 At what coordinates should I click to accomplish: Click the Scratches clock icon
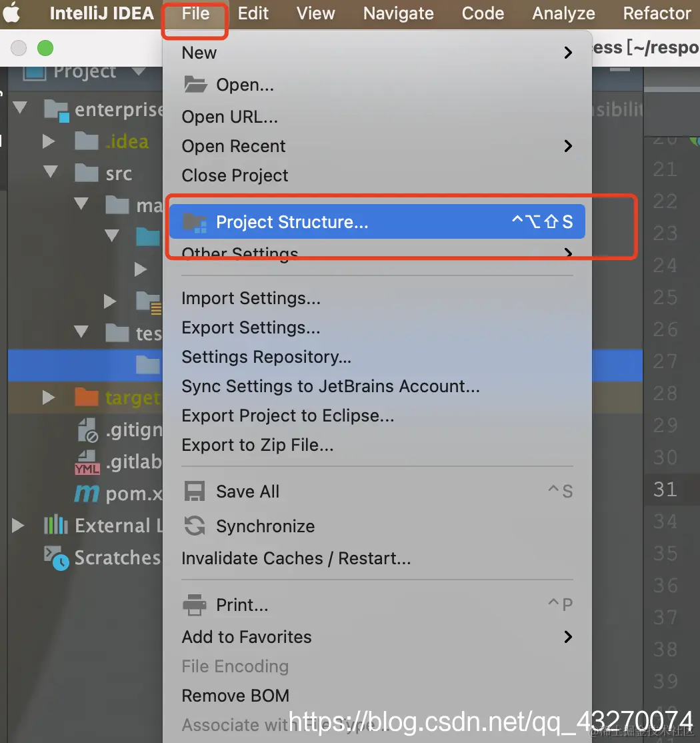coord(57,558)
